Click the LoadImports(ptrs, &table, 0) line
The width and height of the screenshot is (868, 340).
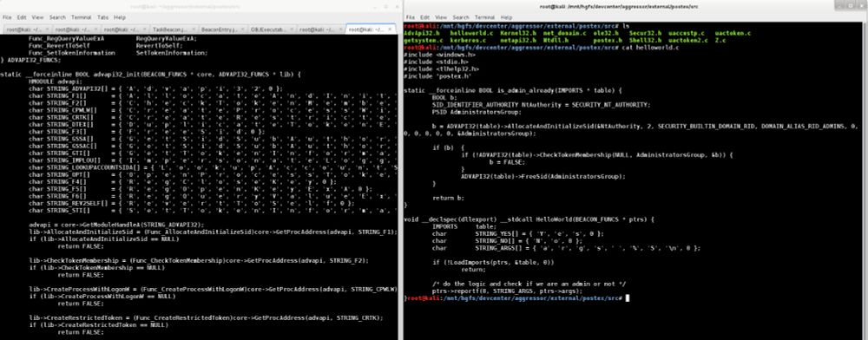493,263
